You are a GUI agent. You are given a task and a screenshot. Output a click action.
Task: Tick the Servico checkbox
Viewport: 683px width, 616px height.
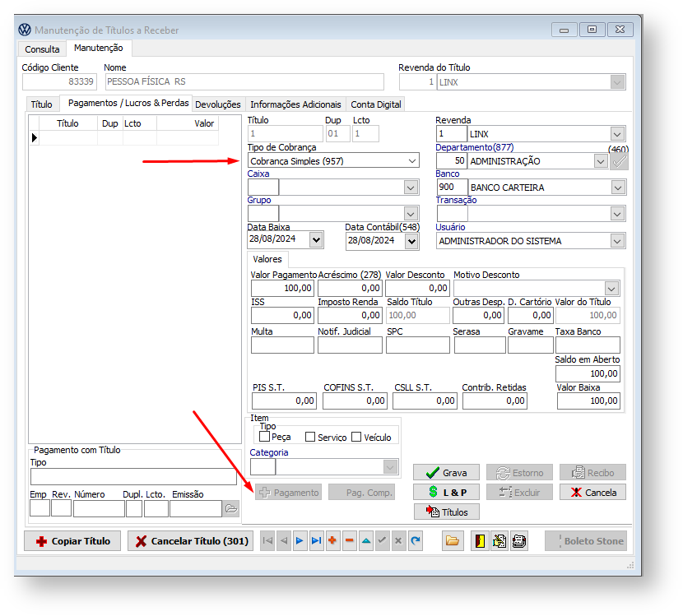pos(310,437)
